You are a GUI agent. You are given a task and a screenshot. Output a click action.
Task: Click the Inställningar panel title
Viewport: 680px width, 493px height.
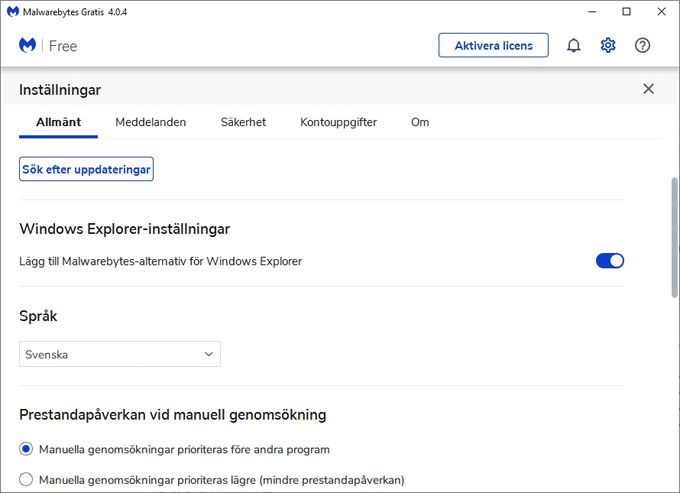[x=60, y=90]
